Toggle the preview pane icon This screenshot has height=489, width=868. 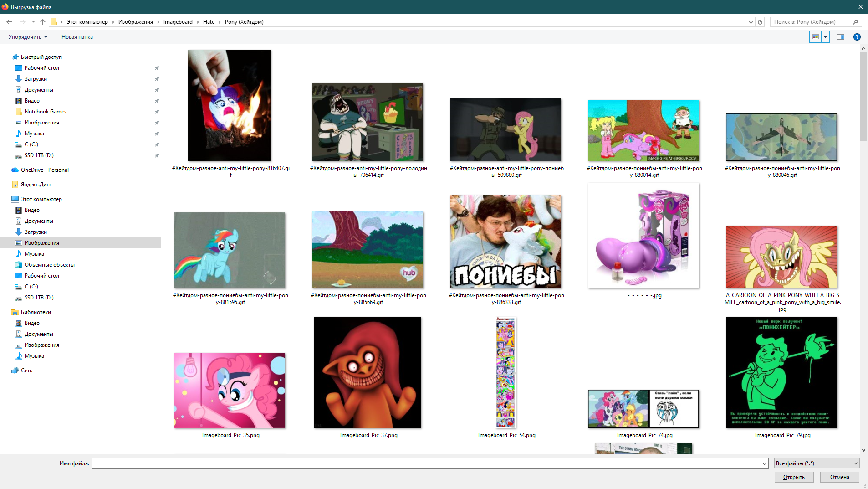click(x=841, y=37)
